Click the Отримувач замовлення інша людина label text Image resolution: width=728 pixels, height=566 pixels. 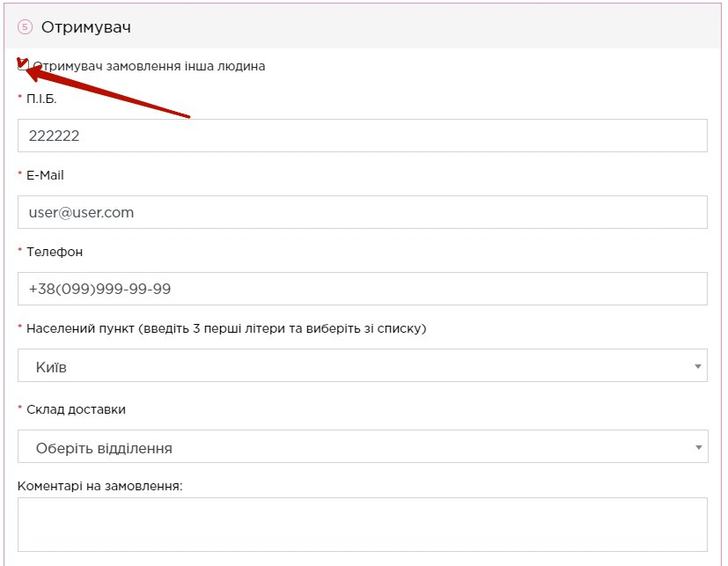[148, 66]
